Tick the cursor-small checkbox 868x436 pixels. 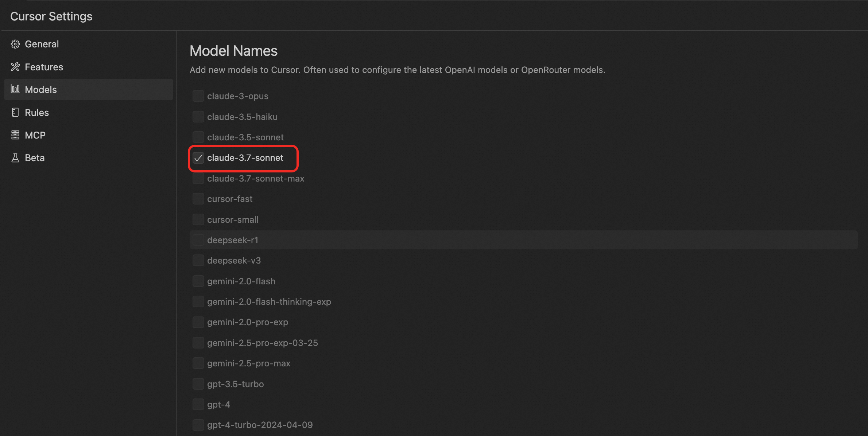tap(198, 220)
